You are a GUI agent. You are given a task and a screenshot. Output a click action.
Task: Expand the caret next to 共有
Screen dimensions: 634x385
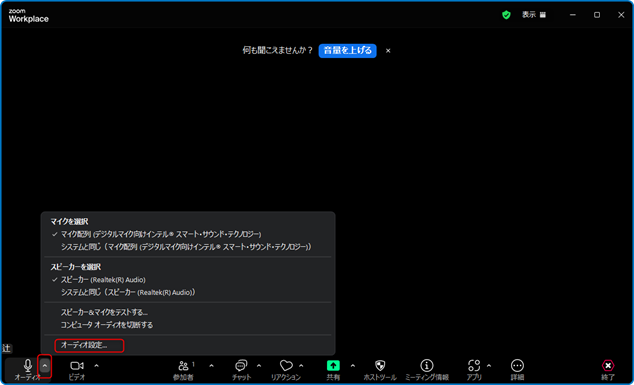353,366
